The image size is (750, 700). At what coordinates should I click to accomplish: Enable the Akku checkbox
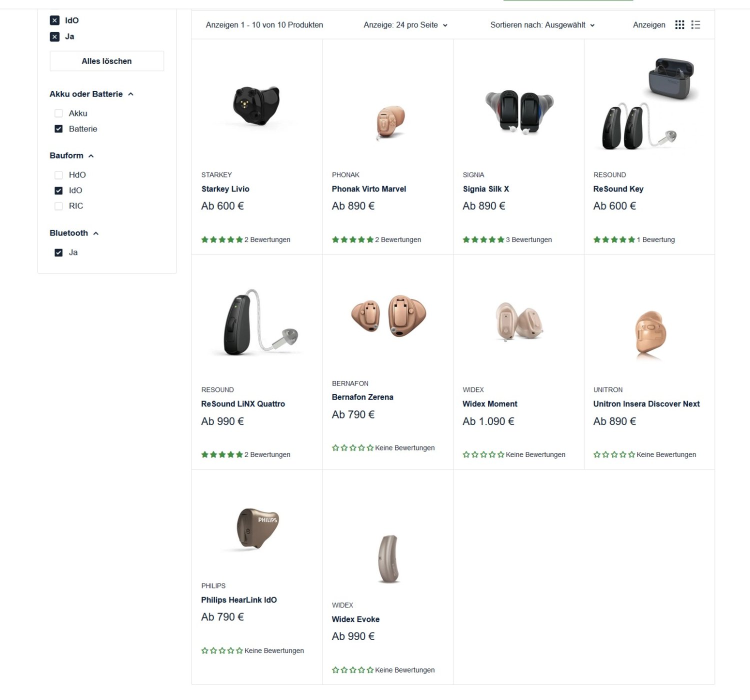[x=58, y=113]
